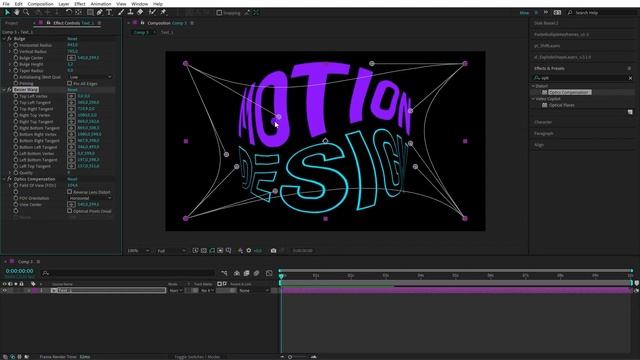Check the Optimal Pixels checkbox
This screenshot has height=360, width=640.
click(x=69, y=211)
